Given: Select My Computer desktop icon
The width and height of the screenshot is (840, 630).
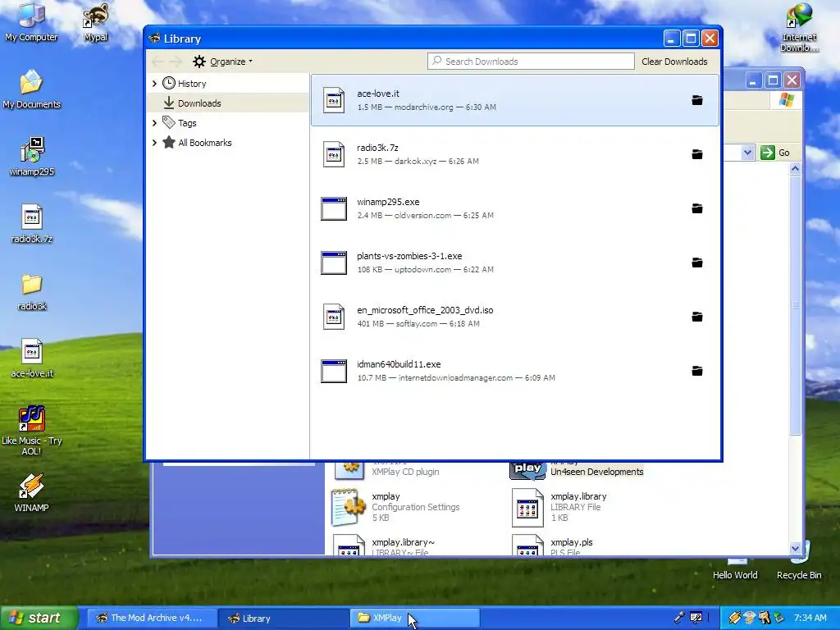Looking at the screenshot, I should click(31, 21).
